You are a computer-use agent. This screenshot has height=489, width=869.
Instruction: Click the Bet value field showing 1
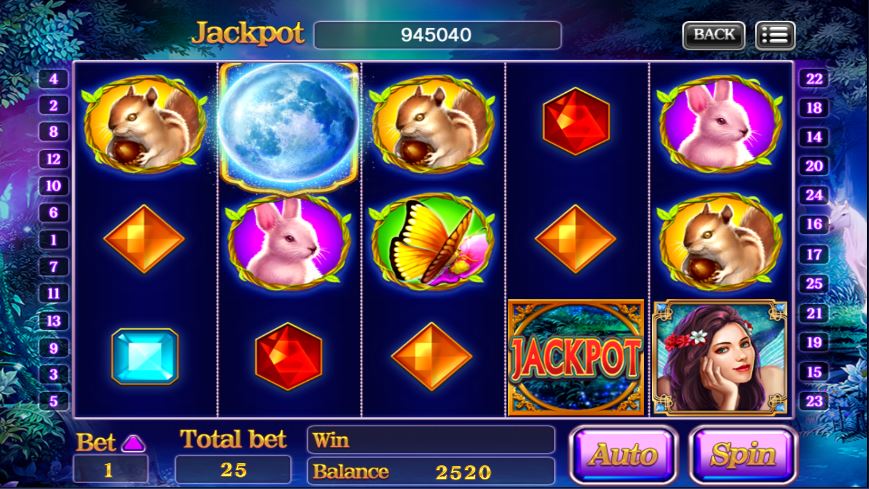point(110,470)
